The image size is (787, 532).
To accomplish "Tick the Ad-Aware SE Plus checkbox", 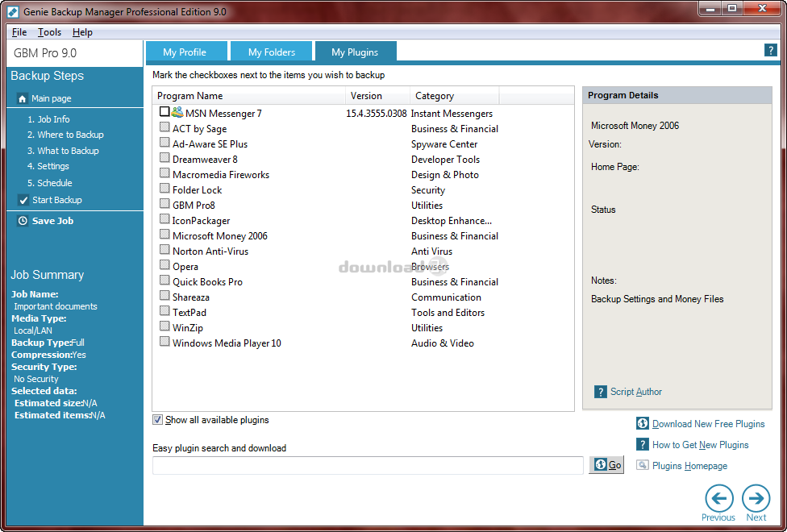I will [x=164, y=142].
